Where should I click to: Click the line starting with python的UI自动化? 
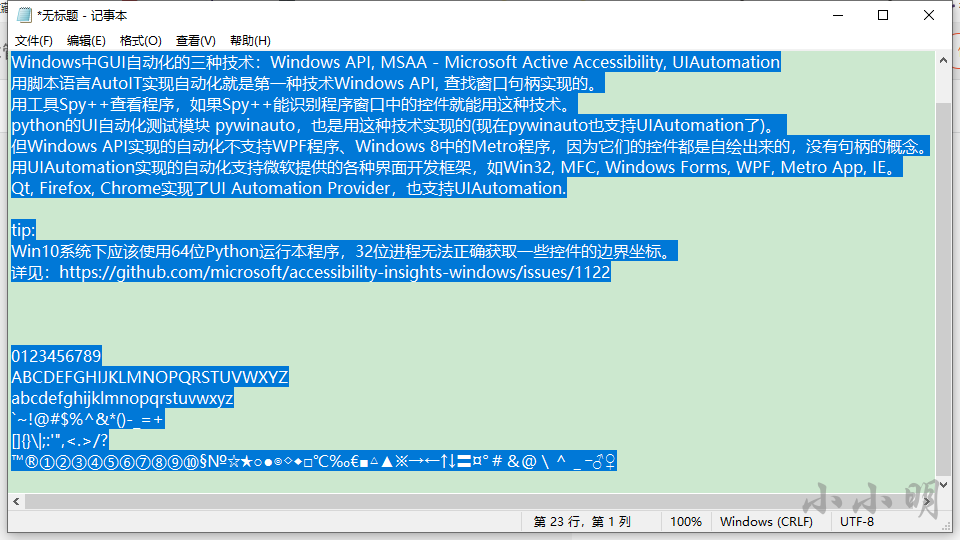click(399, 126)
